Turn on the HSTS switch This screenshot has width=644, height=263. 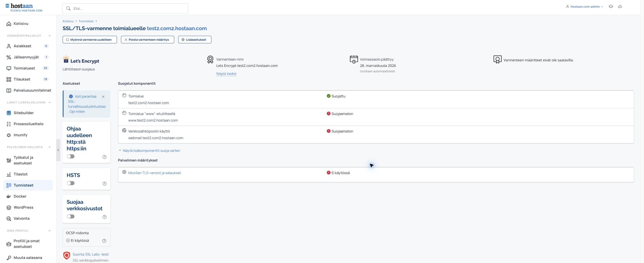tap(71, 183)
